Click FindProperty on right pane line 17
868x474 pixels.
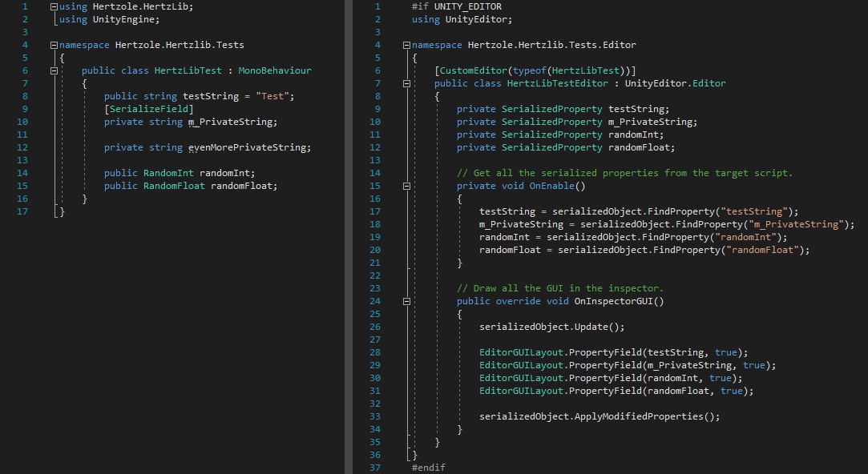pos(681,211)
